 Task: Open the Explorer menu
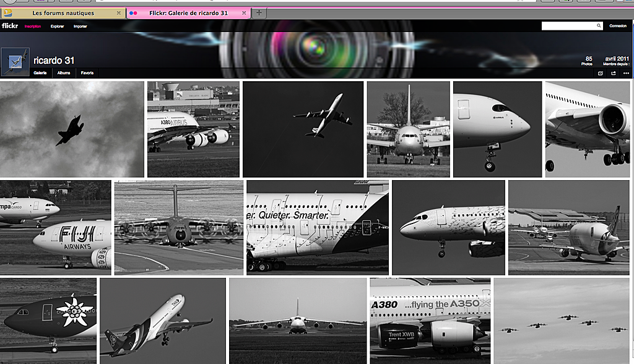(57, 26)
